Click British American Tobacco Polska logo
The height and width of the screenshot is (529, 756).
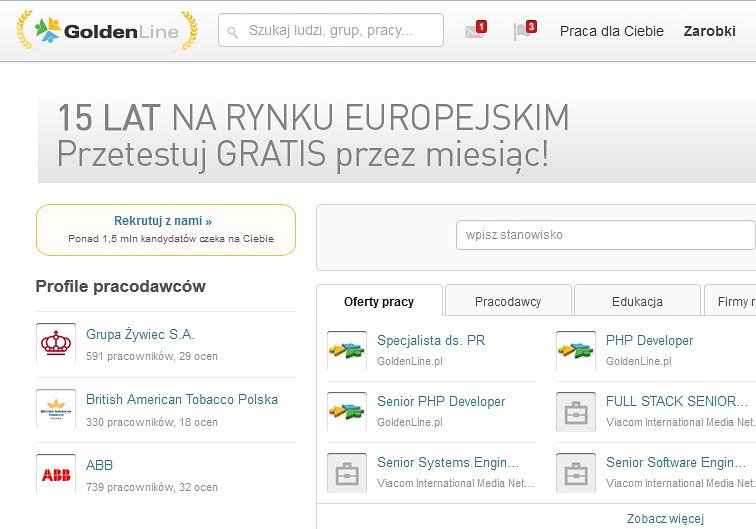tap(56, 409)
